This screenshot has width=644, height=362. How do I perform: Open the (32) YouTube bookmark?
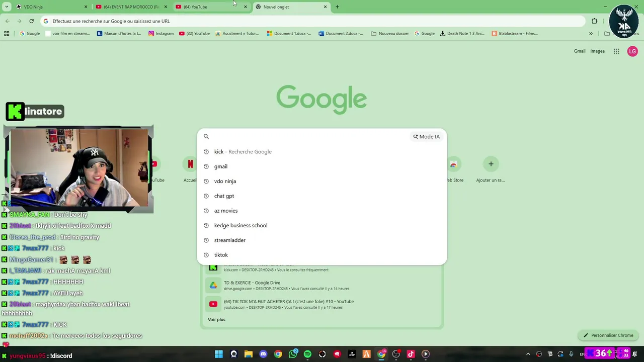(x=195, y=34)
